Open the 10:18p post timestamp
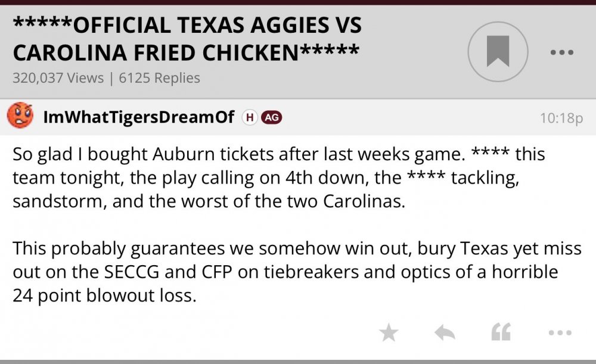596x364 pixels. click(560, 118)
